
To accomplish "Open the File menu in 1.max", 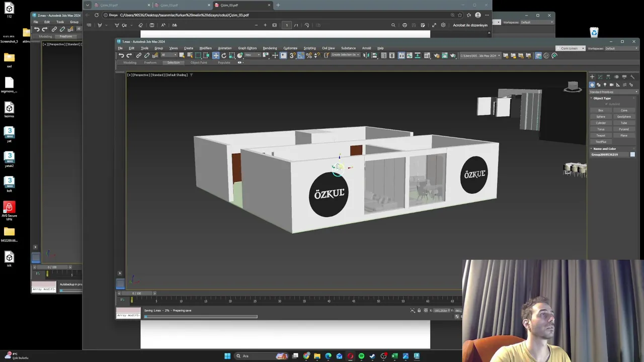I will [x=120, y=48].
